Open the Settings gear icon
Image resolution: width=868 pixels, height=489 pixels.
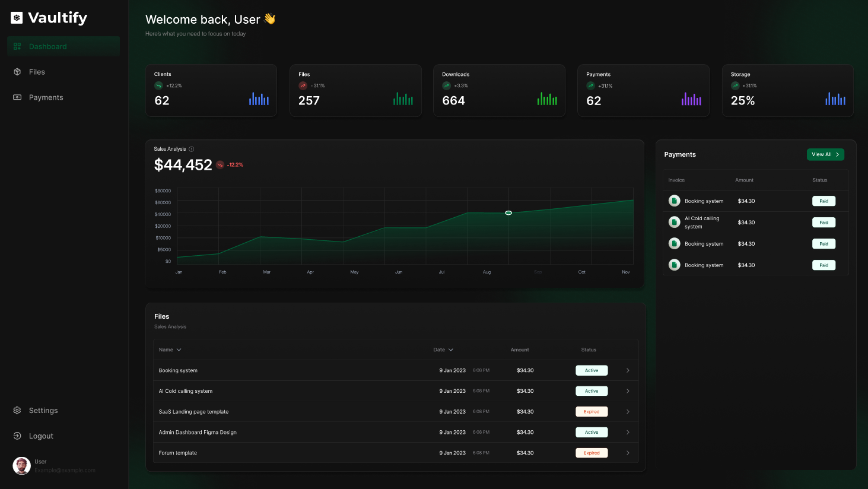(17, 410)
